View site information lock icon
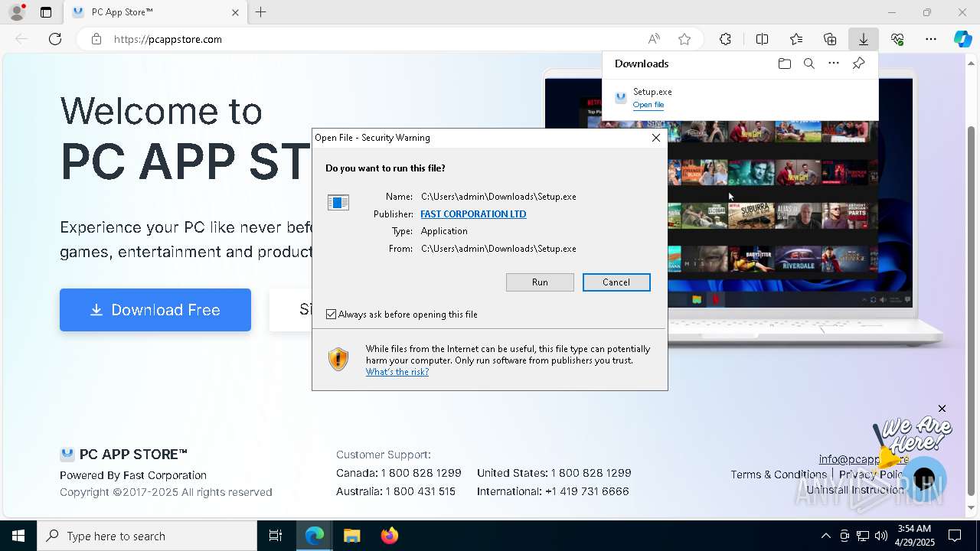This screenshot has height=551, width=980. 96,39
